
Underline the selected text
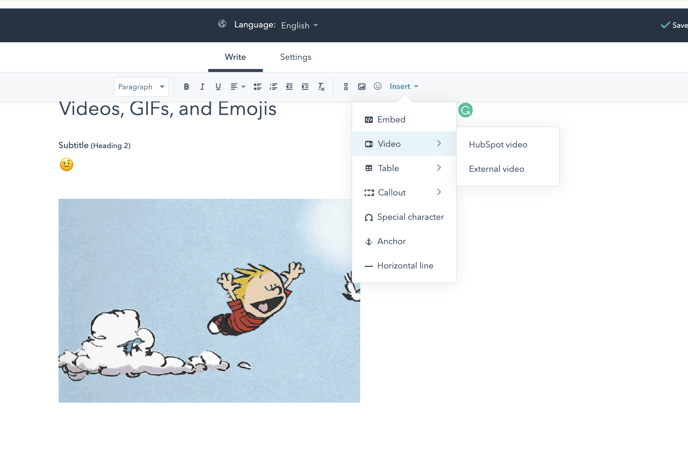(x=218, y=87)
